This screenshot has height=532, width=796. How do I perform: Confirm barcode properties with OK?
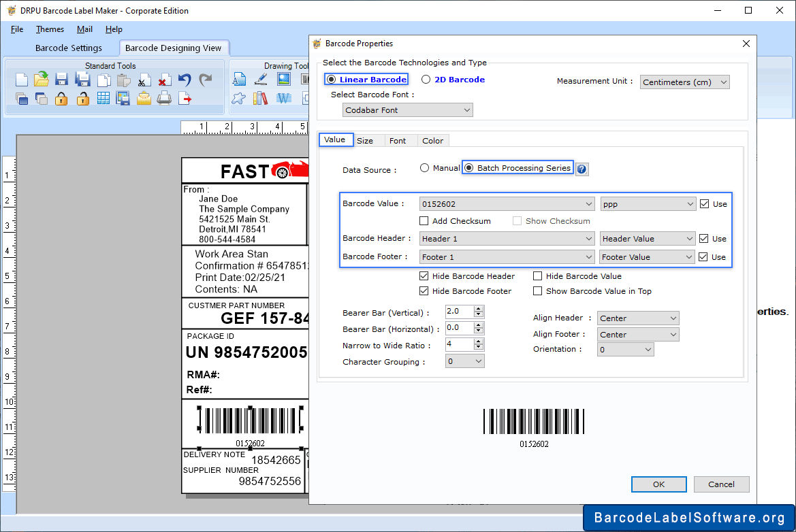659,484
